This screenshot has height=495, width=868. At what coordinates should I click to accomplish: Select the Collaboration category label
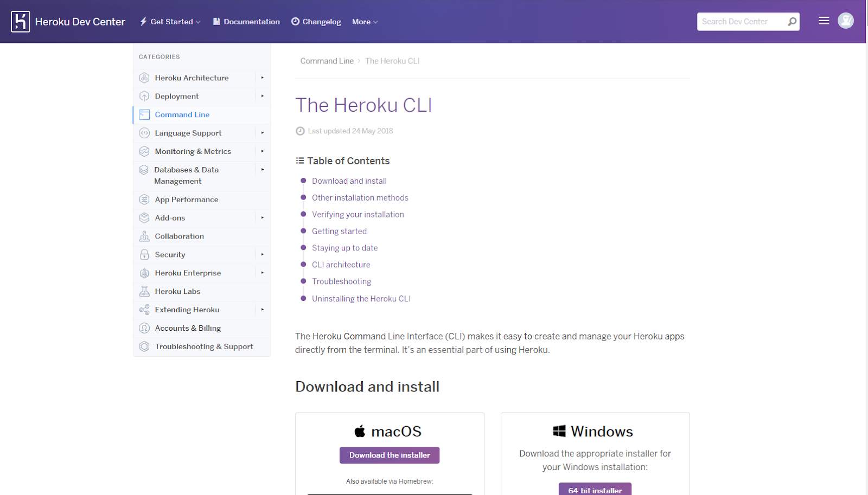(x=180, y=236)
